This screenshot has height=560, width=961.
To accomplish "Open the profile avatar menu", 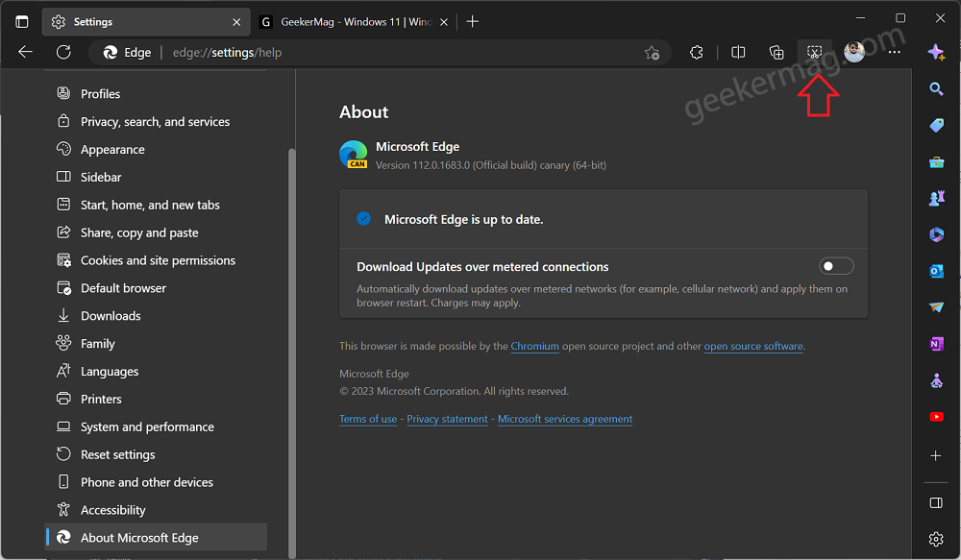I will tap(853, 53).
